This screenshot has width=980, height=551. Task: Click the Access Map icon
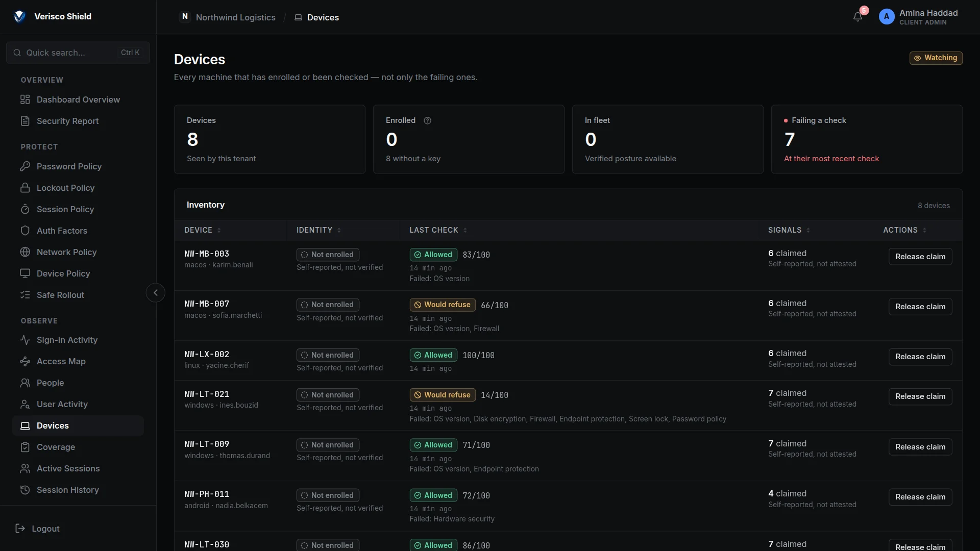coord(25,361)
